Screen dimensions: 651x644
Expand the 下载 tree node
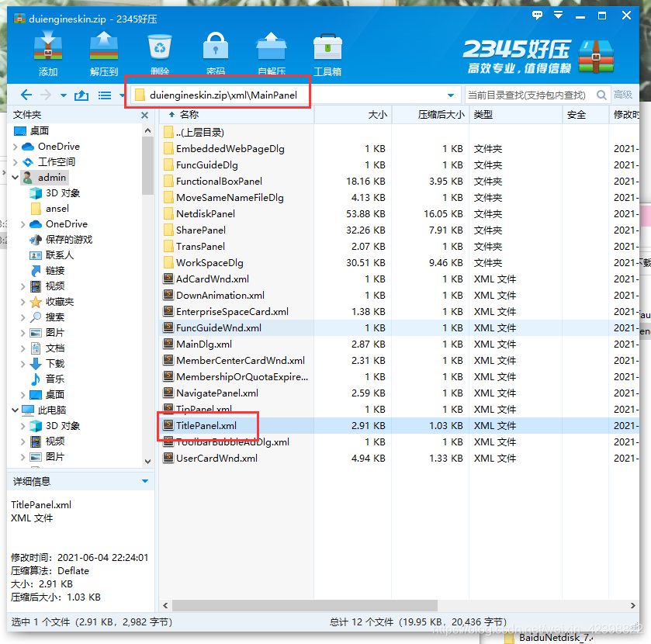[23, 364]
